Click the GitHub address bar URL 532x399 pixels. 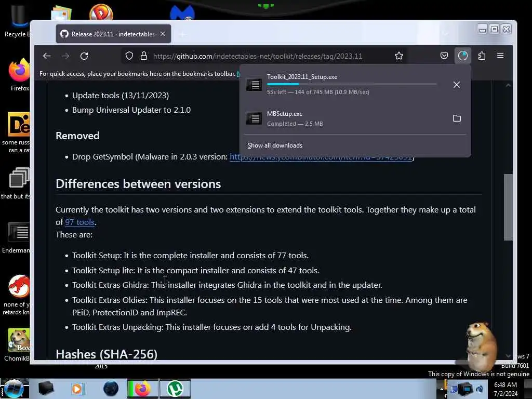coord(258,56)
